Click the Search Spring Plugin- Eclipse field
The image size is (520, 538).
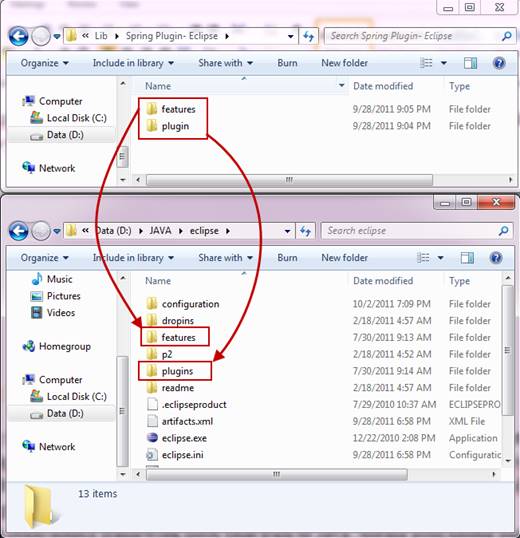[413, 36]
